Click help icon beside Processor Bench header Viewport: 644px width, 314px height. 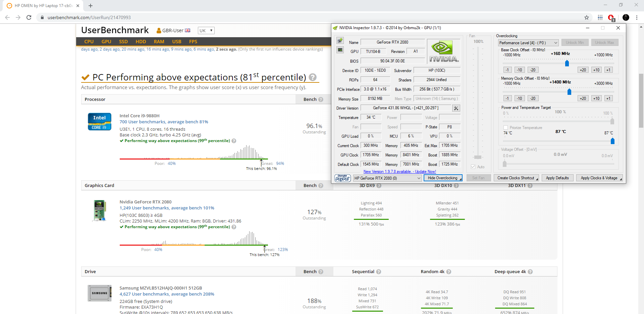pos(321,100)
